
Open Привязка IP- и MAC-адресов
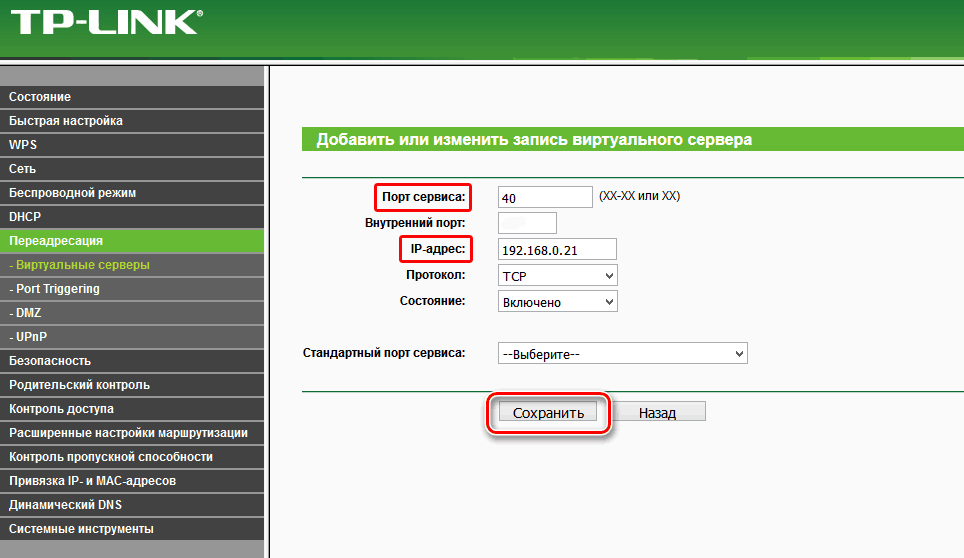[132, 481]
